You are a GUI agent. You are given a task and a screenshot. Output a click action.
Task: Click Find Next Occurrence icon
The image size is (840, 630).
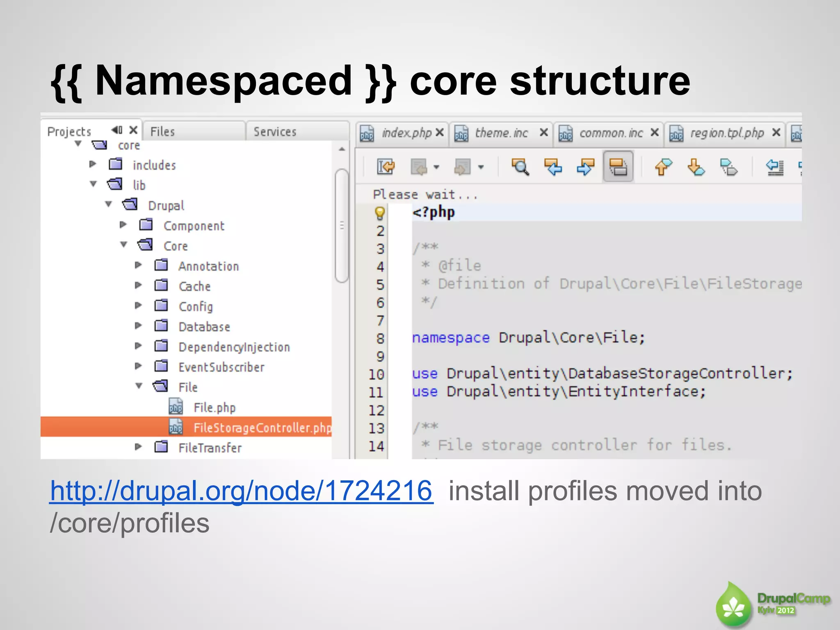585,167
